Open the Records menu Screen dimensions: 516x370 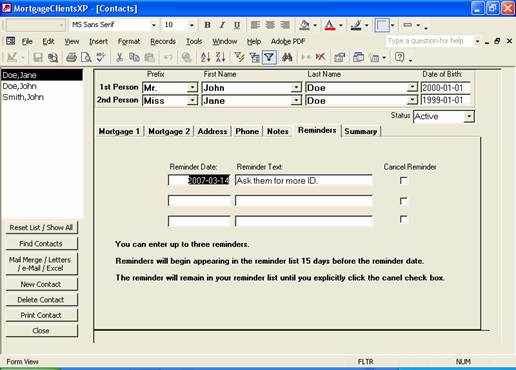point(163,41)
